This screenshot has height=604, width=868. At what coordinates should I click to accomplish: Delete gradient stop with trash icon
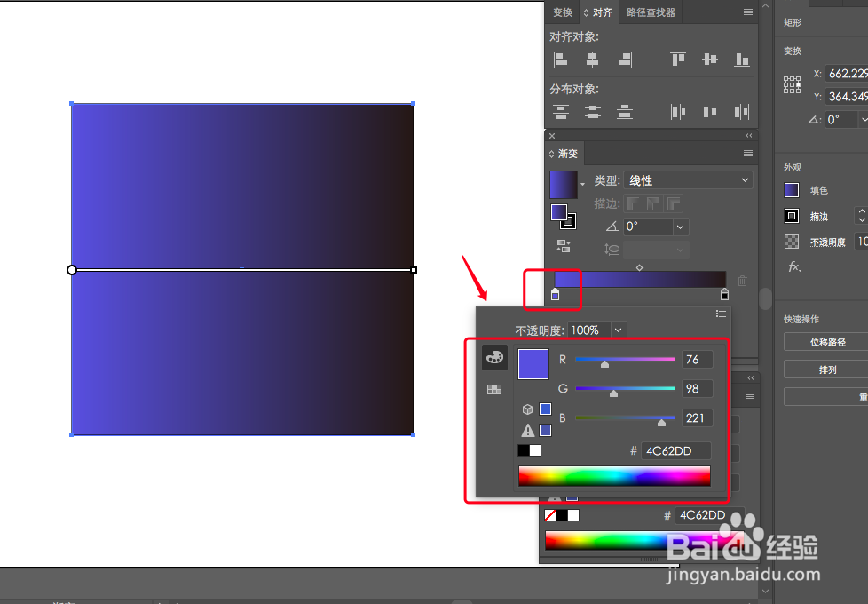[x=742, y=281]
